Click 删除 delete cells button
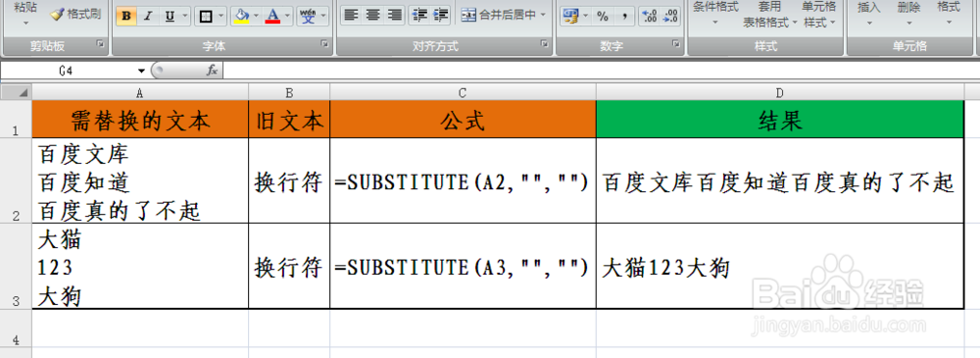980x358 pixels. coord(908,14)
